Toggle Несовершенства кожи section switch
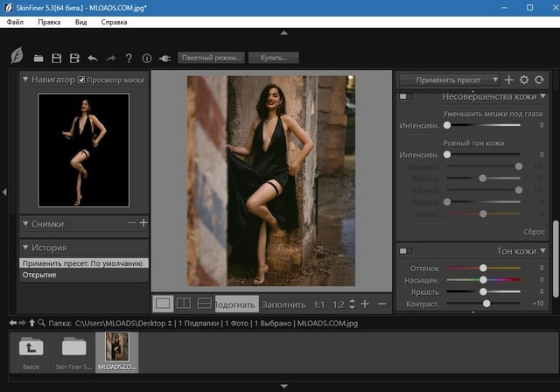The image size is (560, 392). click(x=406, y=96)
